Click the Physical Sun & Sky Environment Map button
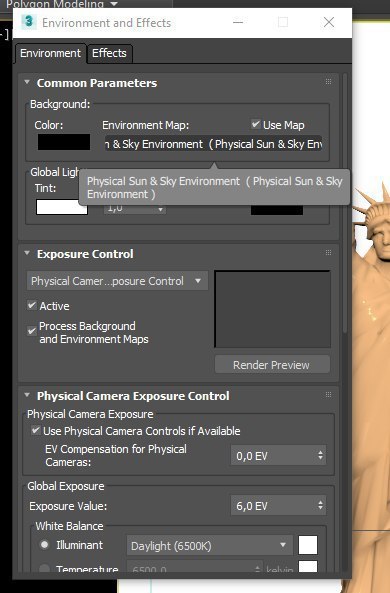Image resolution: width=390 pixels, height=593 pixels. (x=213, y=144)
